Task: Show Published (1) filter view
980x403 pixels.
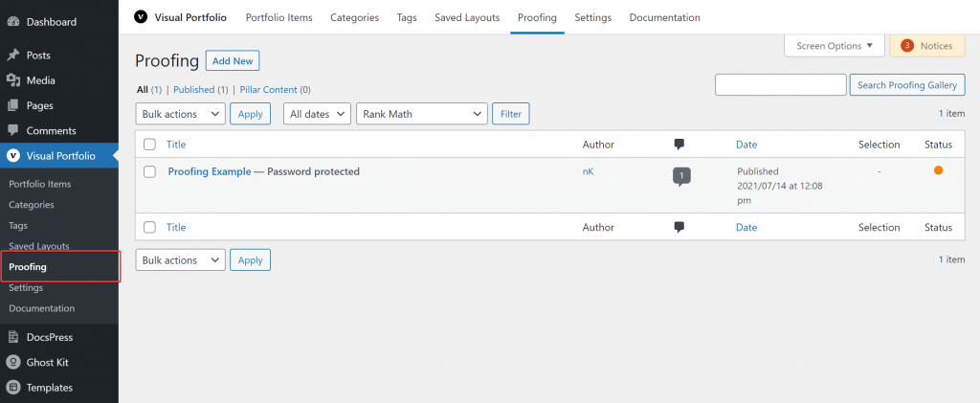Action: click(201, 90)
